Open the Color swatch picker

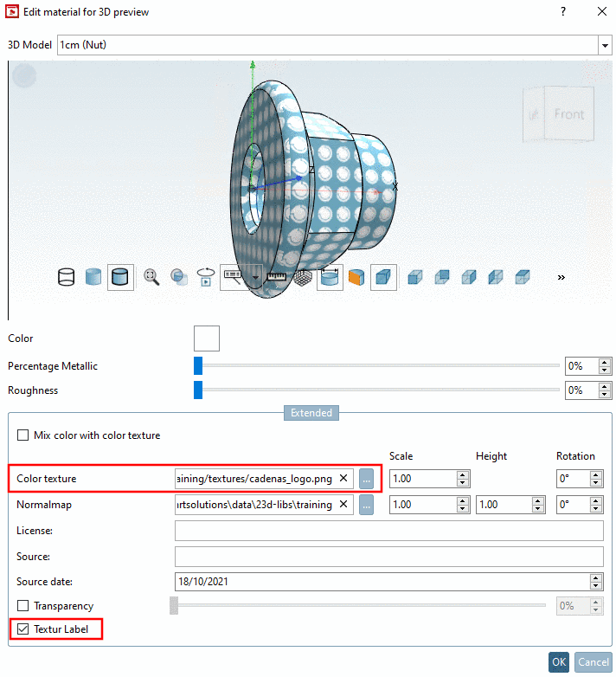207,338
